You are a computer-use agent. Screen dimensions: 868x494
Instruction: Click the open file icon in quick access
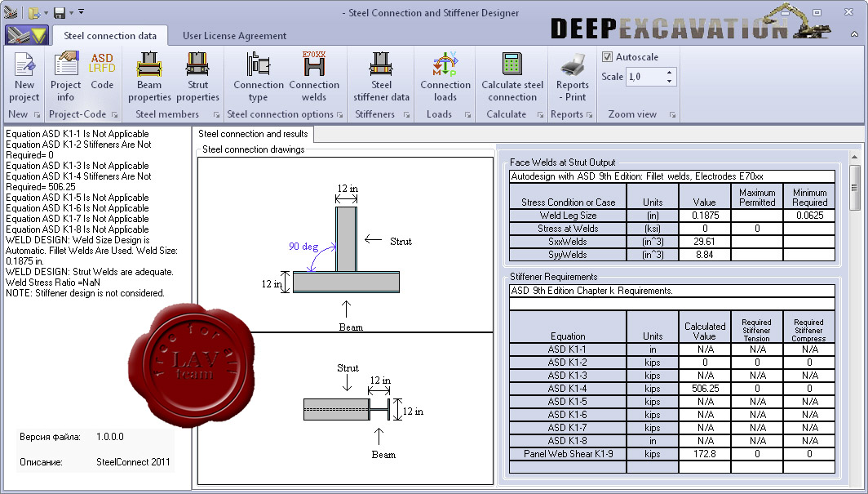tap(35, 12)
